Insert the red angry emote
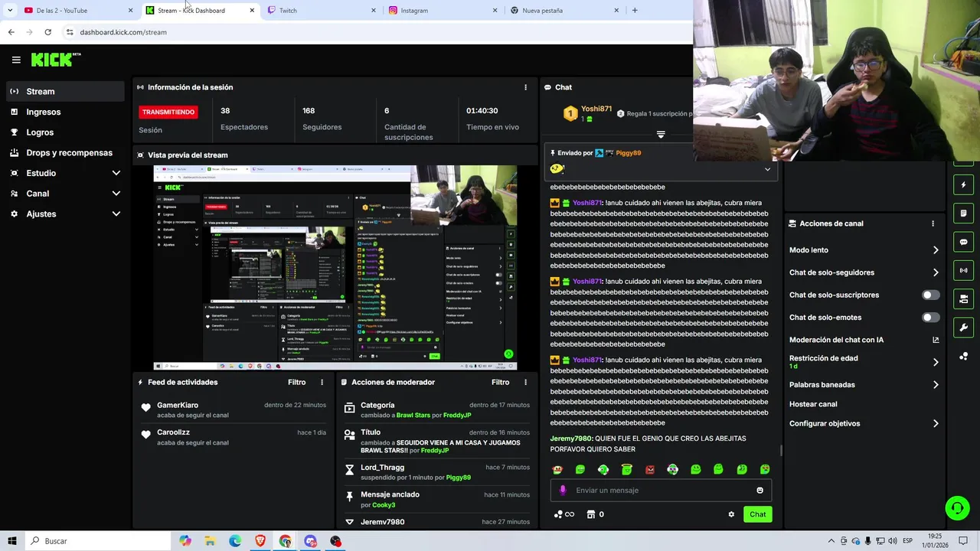 (x=649, y=470)
